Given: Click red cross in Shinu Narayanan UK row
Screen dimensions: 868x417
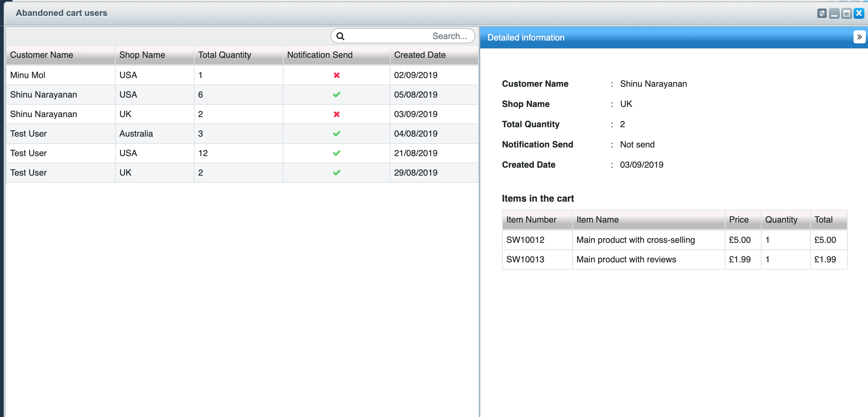Looking at the screenshot, I should (337, 114).
